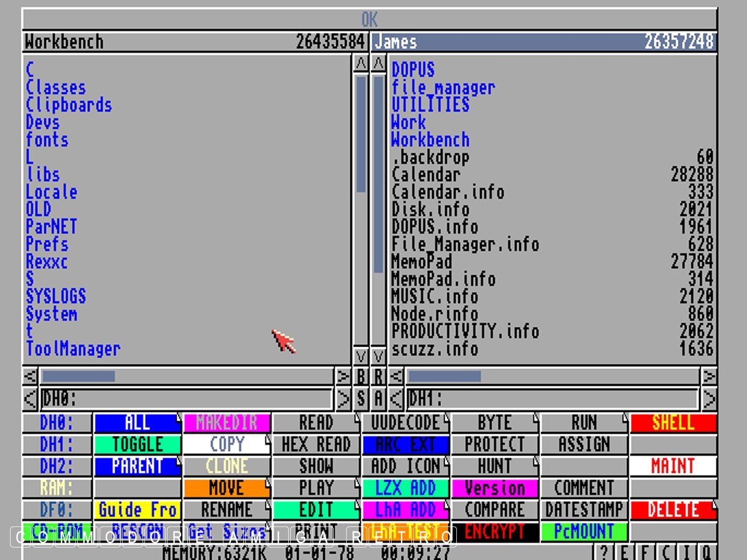Click the ? help icon in status bar

(603, 551)
